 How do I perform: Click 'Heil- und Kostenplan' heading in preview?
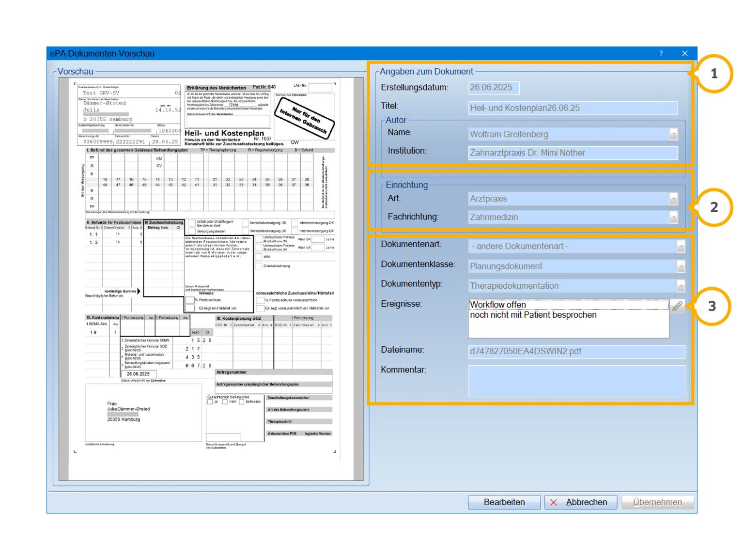pyautogui.click(x=224, y=133)
